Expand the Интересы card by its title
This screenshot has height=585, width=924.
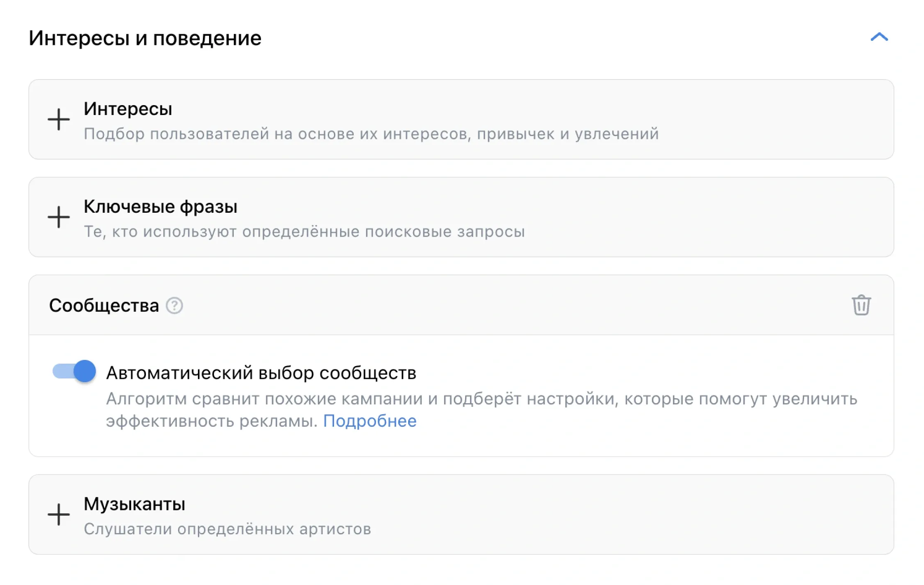(128, 109)
